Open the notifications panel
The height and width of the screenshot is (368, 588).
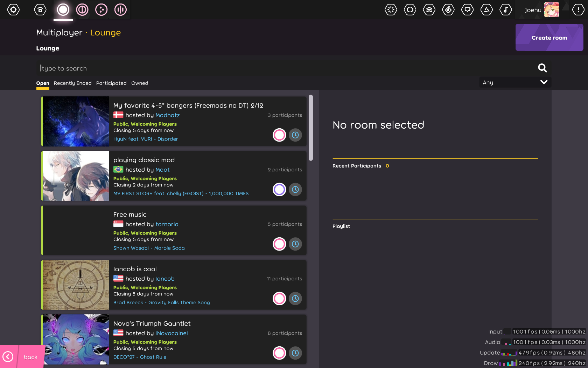(x=578, y=9)
